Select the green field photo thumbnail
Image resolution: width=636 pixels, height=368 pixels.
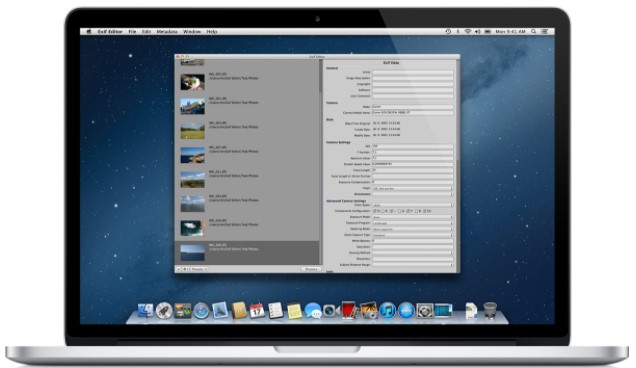pos(192,131)
